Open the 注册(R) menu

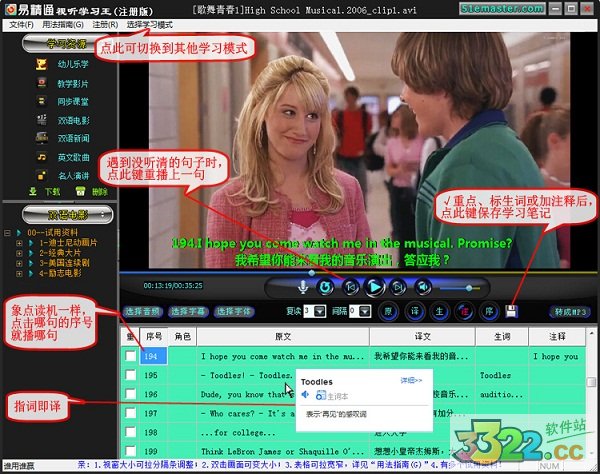[105, 25]
